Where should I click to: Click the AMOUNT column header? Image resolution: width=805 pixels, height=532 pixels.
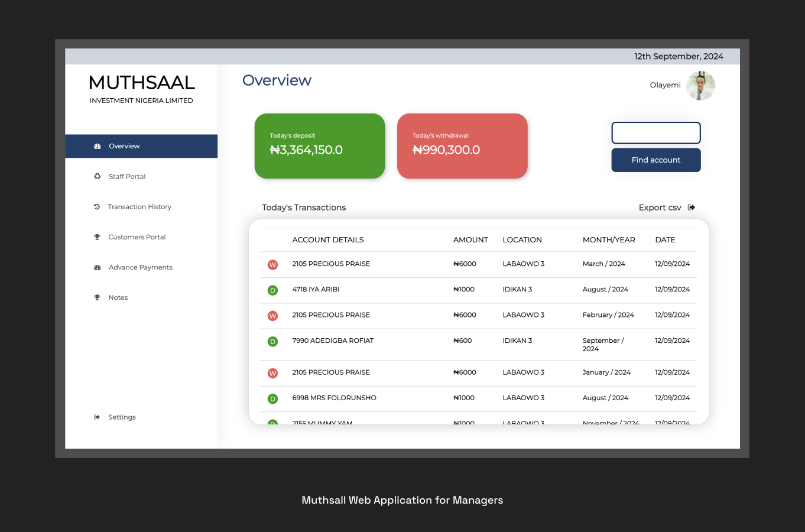pos(470,240)
